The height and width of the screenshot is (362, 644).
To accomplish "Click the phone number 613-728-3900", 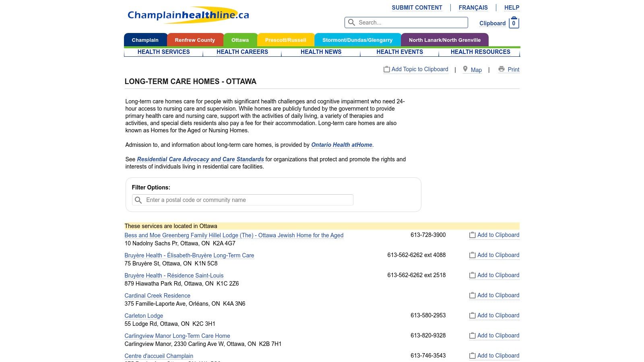I will [428, 235].
